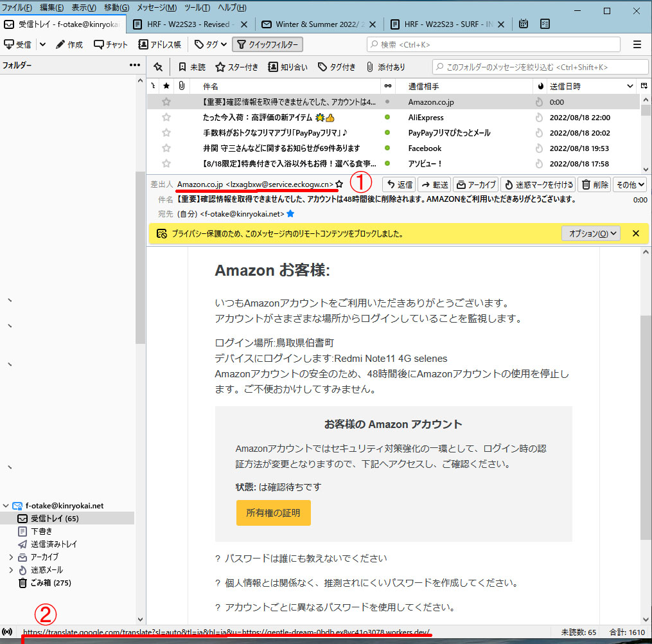Image resolution: width=652 pixels, height=644 pixels.
Task: Open the ファイル menu
Action: point(17,8)
